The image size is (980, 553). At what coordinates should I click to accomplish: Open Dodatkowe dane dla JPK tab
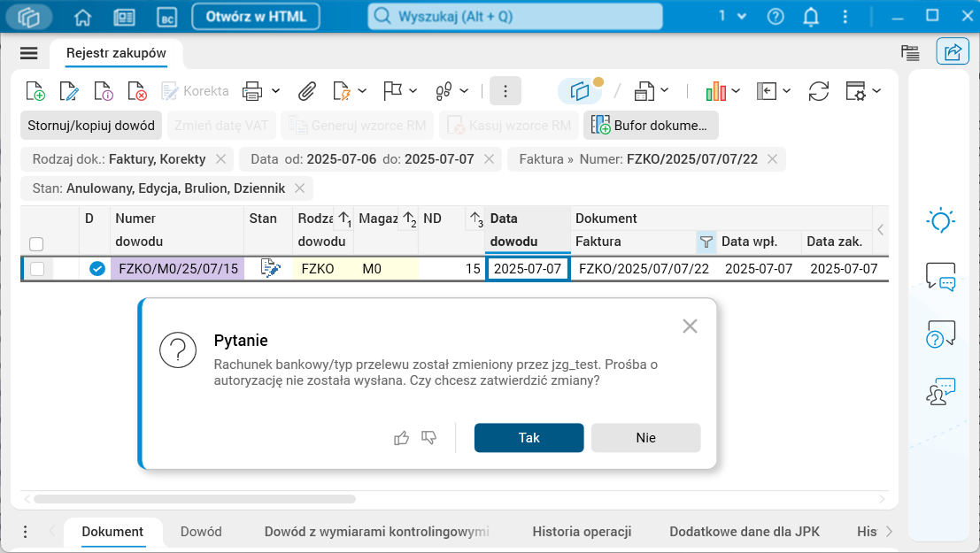(745, 532)
